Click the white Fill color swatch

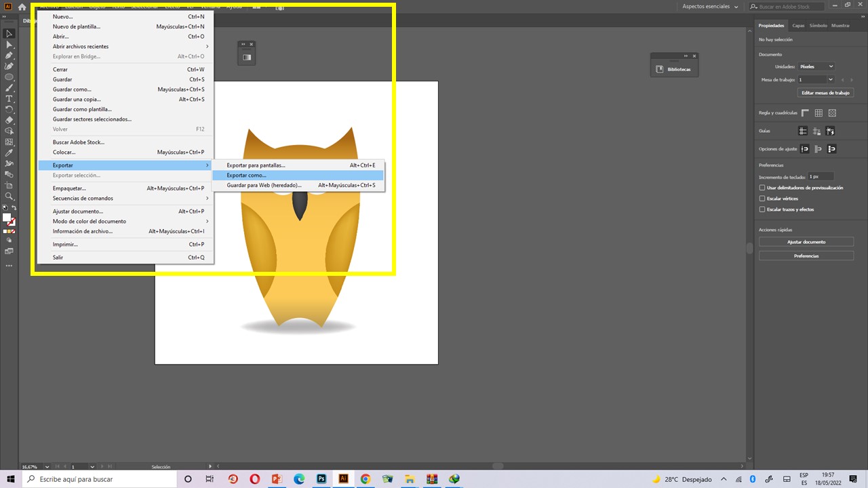tap(7, 218)
